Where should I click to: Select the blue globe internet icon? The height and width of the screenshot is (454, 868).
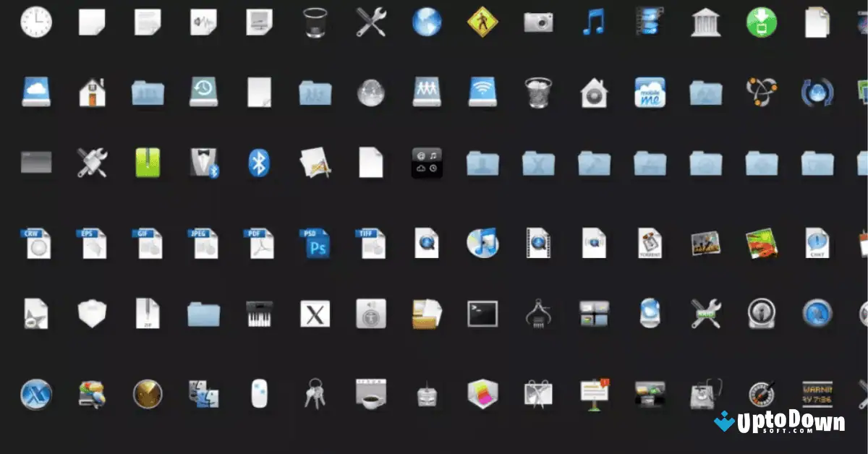(427, 22)
